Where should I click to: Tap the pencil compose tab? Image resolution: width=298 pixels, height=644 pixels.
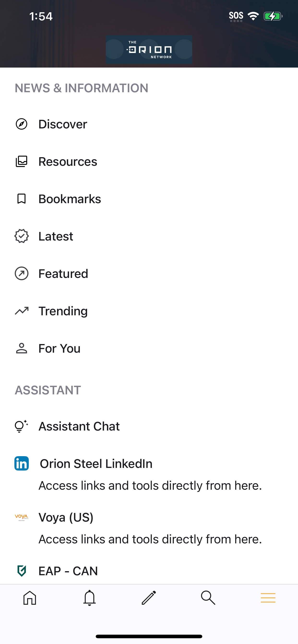coord(149,598)
